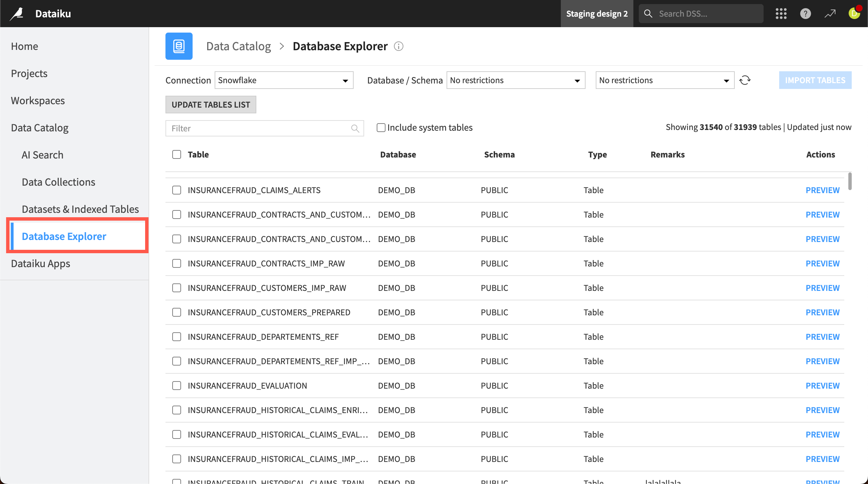Refresh the tables list with the sync icon
Viewport: 868px width, 484px height.
pyautogui.click(x=745, y=80)
